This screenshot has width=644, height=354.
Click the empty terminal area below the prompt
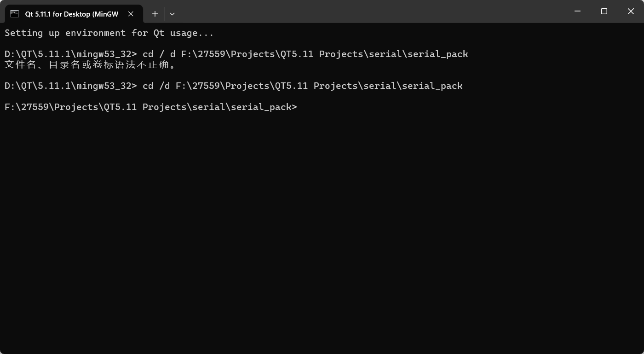tap(322, 230)
